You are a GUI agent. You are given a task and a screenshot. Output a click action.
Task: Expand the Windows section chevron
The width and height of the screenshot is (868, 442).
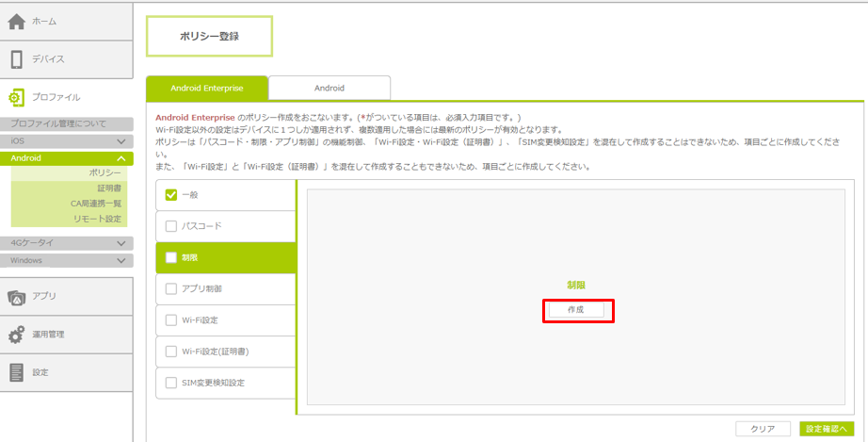pos(121,260)
